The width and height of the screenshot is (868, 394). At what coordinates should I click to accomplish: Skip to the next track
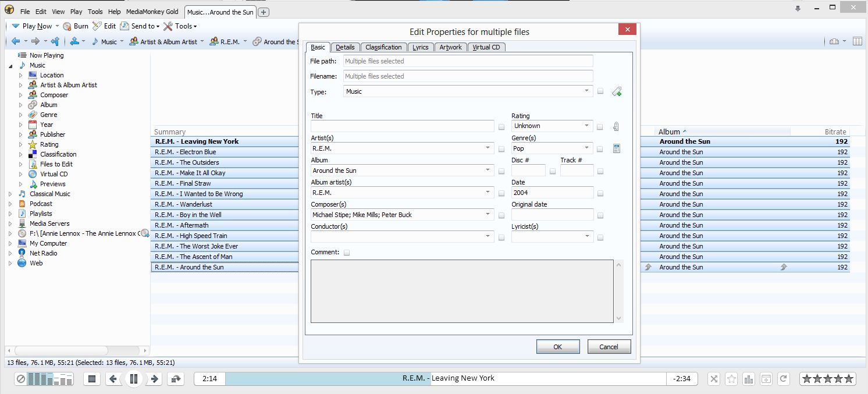pyautogui.click(x=154, y=379)
